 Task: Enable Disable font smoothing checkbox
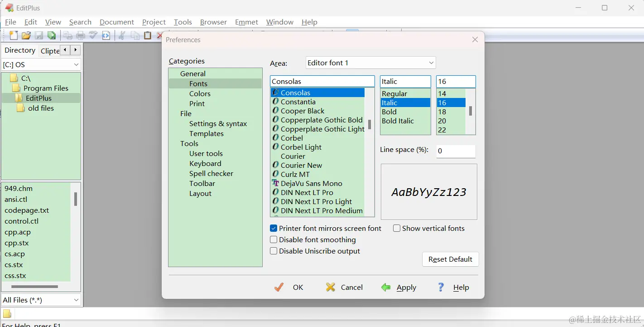pyautogui.click(x=274, y=240)
